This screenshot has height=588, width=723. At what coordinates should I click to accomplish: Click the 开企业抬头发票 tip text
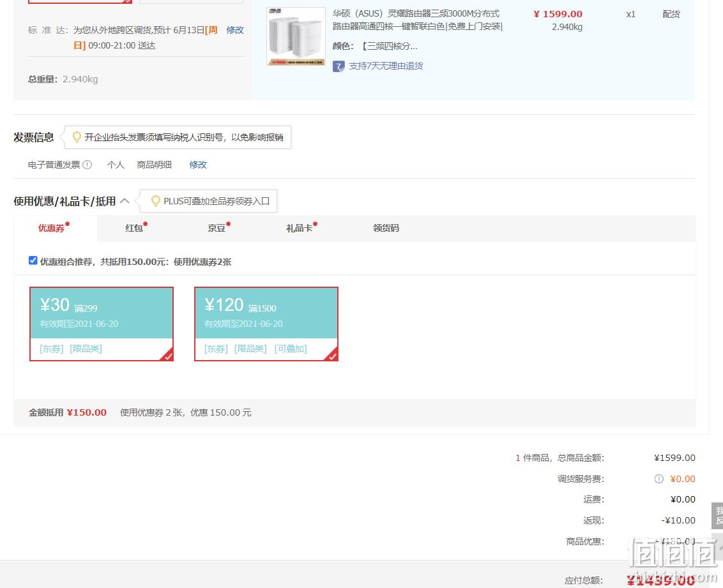point(184,137)
